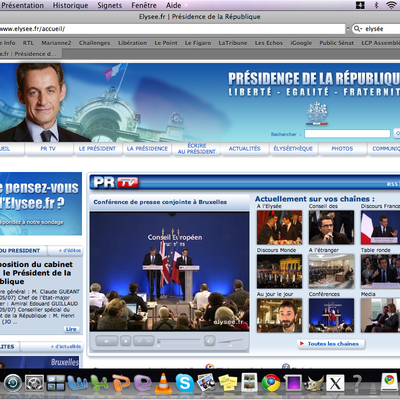Launch GIMP from the Dock

pyautogui.click(x=314, y=383)
